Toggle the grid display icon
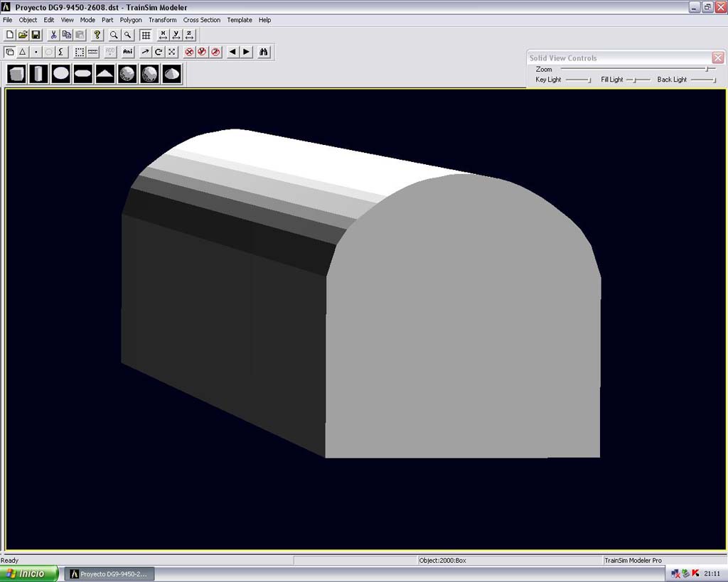728x582 pixels. 146,35
